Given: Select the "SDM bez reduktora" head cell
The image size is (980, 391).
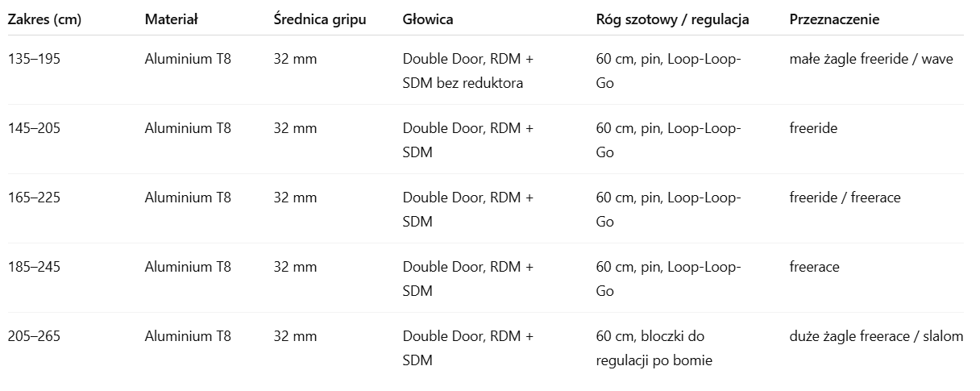Looking at the screenshot, I should click(468, 71).
